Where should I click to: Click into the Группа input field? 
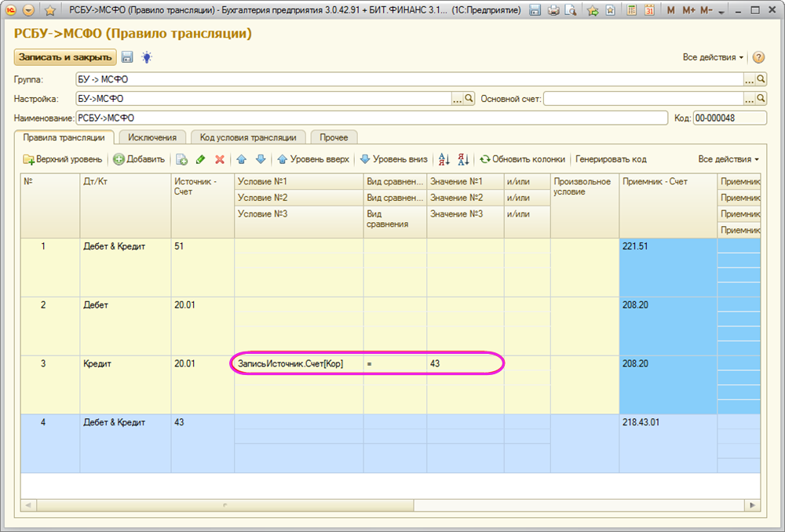pos(410,79)
